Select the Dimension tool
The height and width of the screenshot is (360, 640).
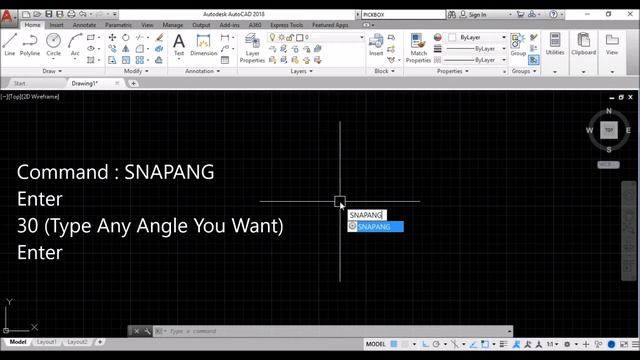(x=203, y=45)
